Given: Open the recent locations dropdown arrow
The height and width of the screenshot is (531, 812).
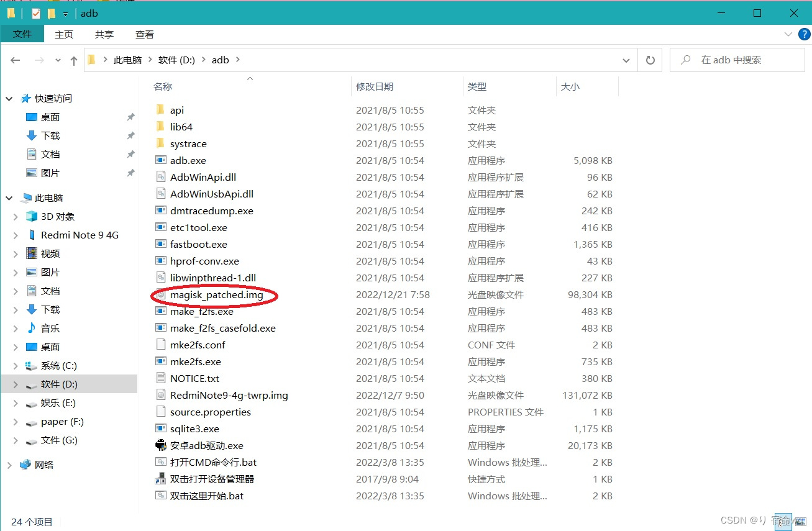Looking at the screenshot, I should 58,60.
